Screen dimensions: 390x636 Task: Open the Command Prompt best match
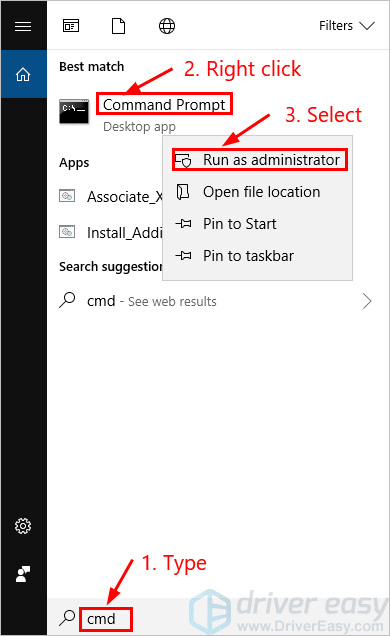(x=164, y=104)
